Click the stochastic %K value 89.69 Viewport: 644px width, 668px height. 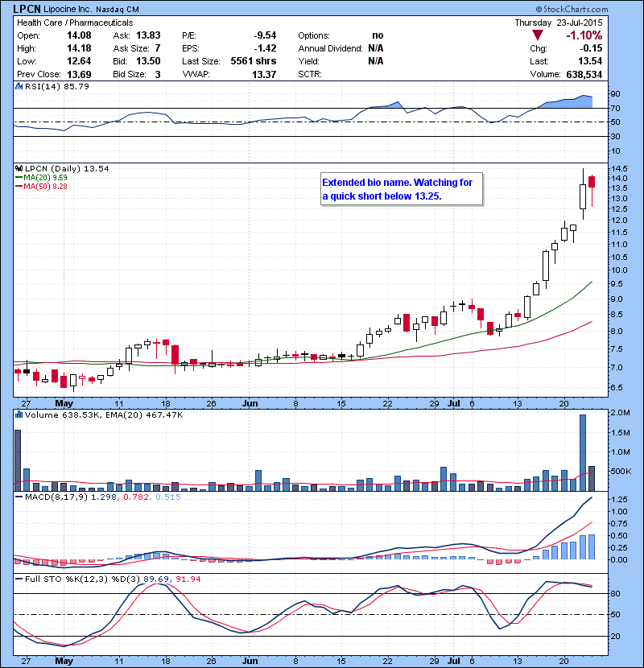point(156,579)
